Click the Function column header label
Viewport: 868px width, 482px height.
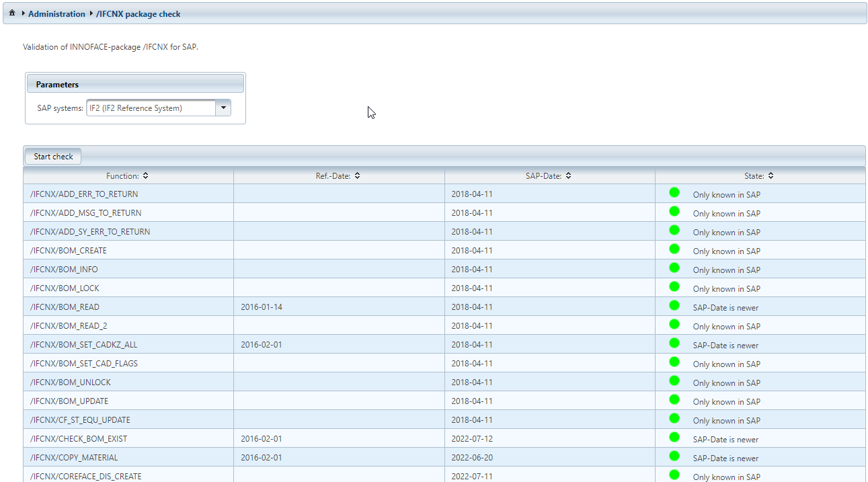tap(122, 176)
